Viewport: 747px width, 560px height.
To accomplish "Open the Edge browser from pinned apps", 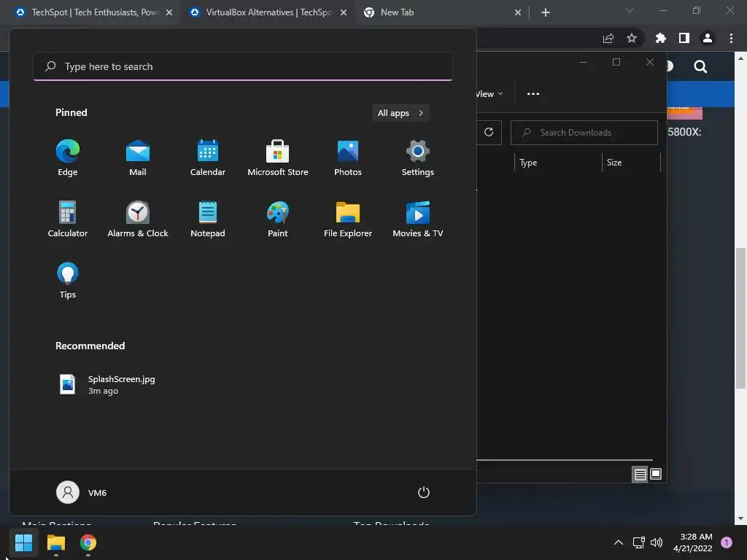I will coord(68,158).
